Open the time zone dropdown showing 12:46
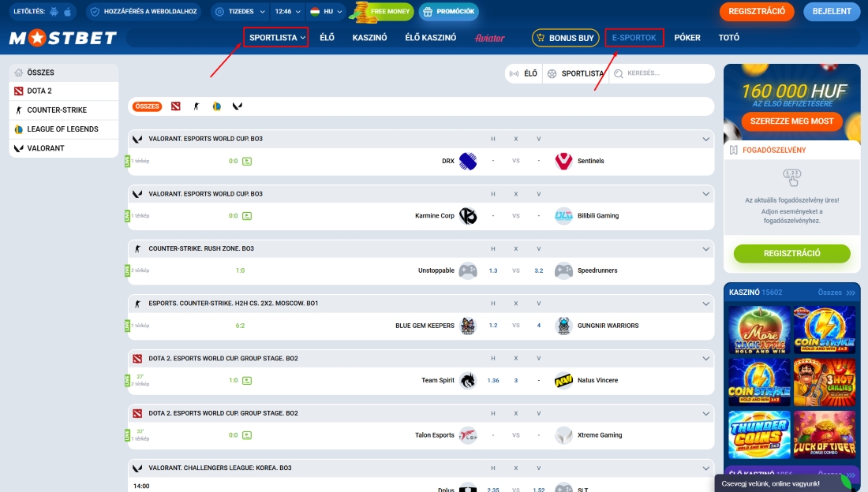 click(x=288, y=12)
